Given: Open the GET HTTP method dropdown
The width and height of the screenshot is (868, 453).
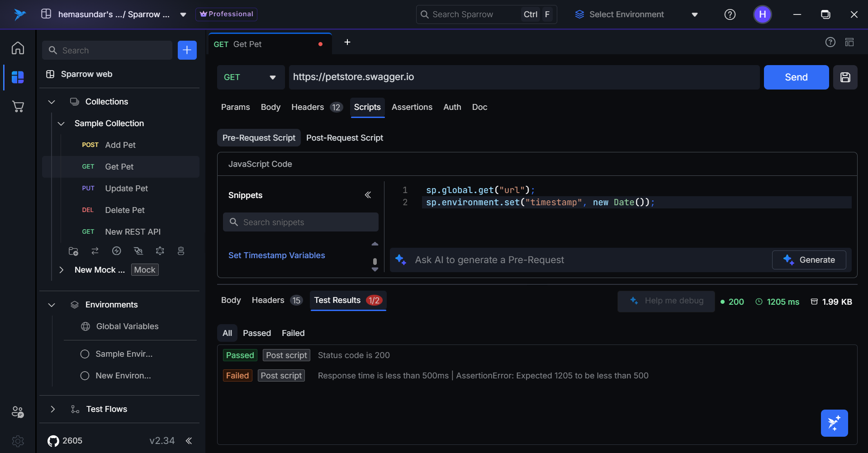Looking at the screenshot, I should coord(250,77).
